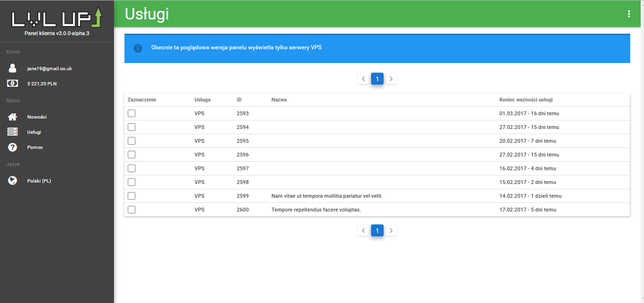This screenshot has width=644, height=303.
Task: Go to previous page using top chevron
Action: (x=363, y=79)
